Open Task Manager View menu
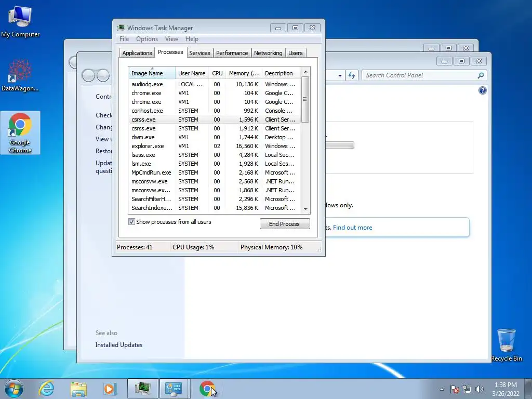Screen dimensions: 532x399 (171, 39)
